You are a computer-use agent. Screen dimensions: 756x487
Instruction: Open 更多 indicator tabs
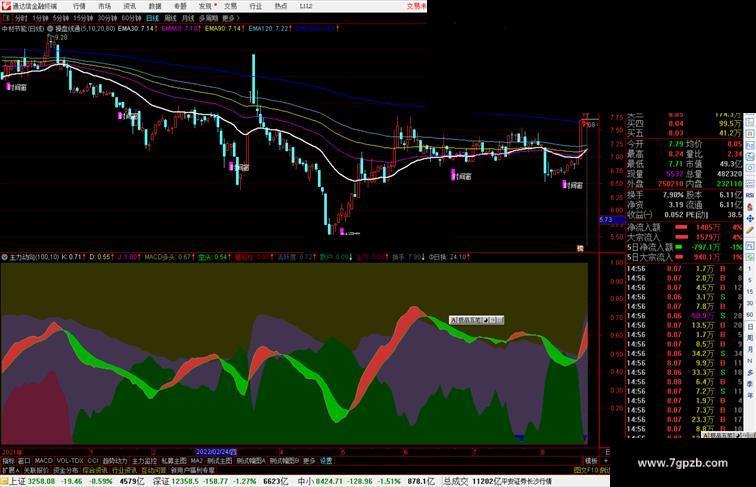[x=309, y=461]
